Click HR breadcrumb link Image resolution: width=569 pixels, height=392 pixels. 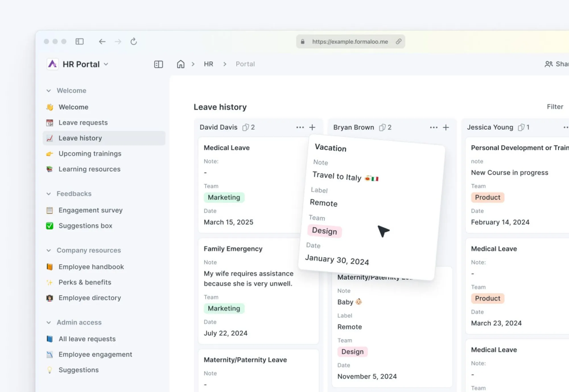208,64
